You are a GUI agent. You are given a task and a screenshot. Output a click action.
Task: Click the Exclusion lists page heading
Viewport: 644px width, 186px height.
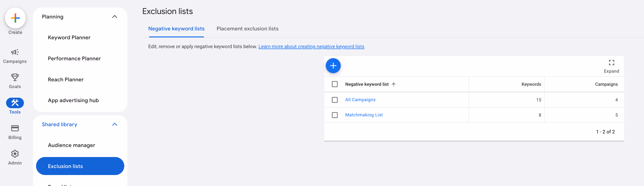tap(168, 11)
